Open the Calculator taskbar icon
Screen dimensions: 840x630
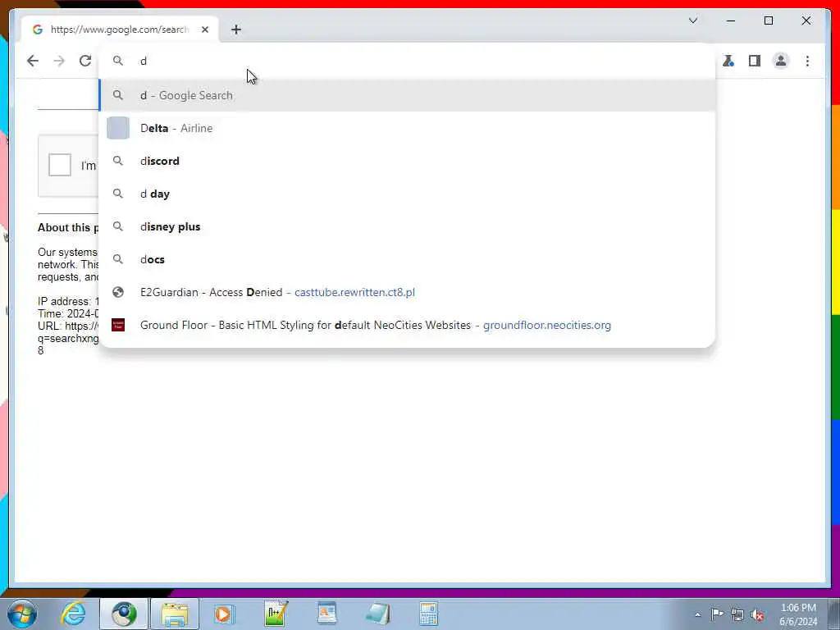tap(428, 614)
